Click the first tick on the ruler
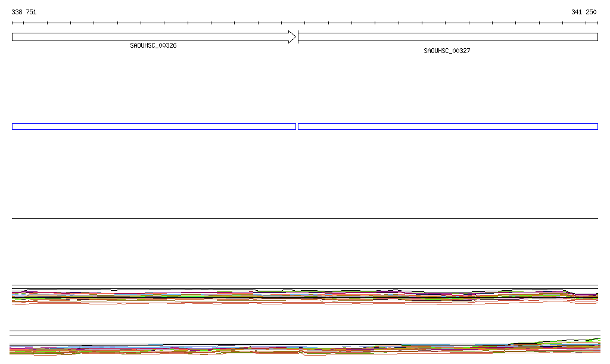610x364 pixels. click(x=13, y=23)
